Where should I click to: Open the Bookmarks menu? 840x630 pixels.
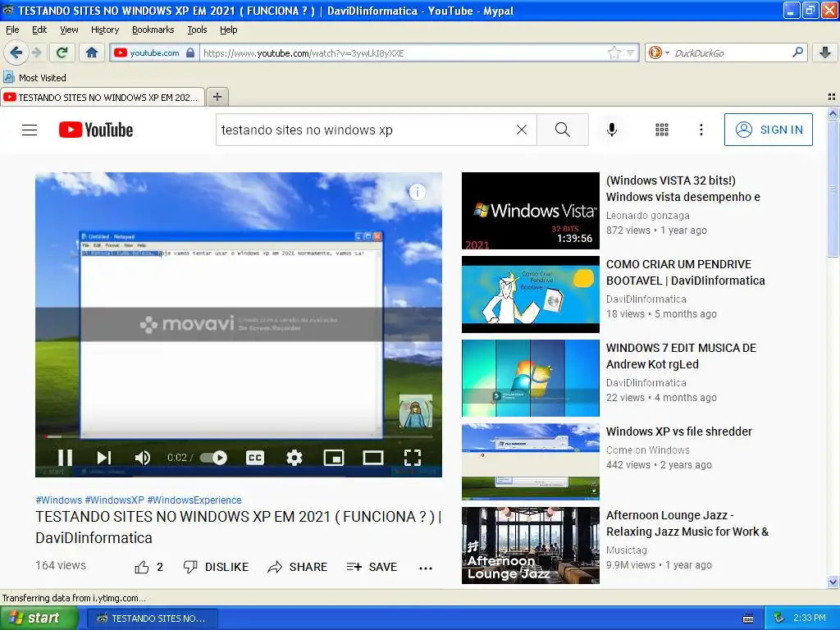coord(153,30)
